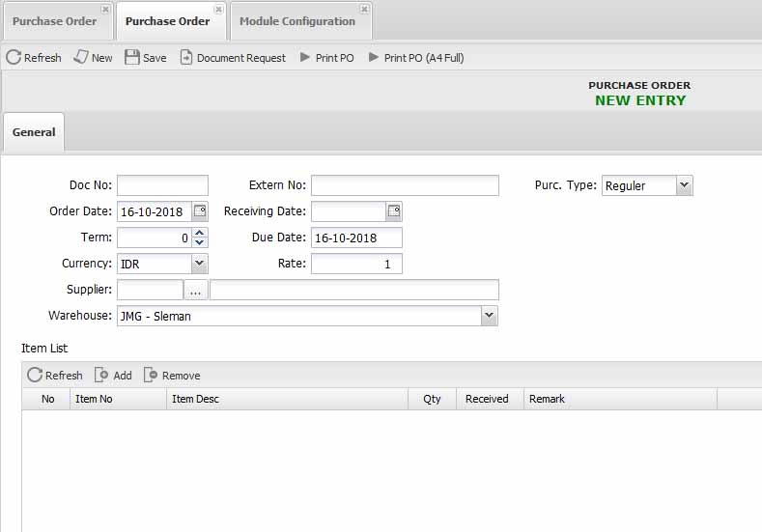
Task: Open the Currency dropdown
Action: (x=199, y=264)
